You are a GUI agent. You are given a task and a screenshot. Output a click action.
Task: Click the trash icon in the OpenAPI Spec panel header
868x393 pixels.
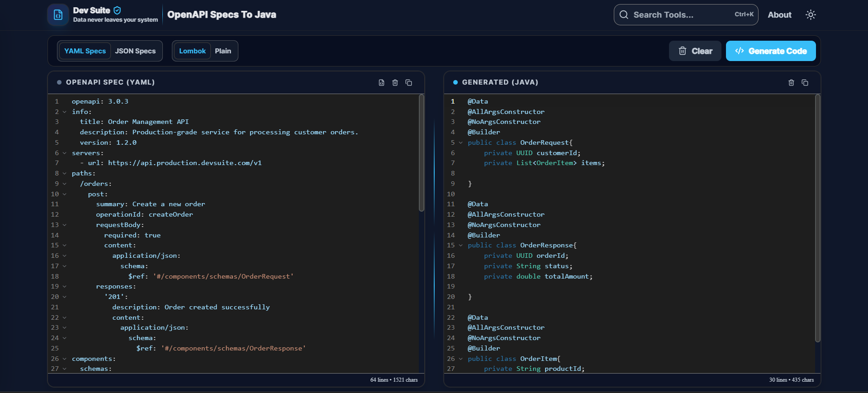(395, 83)
